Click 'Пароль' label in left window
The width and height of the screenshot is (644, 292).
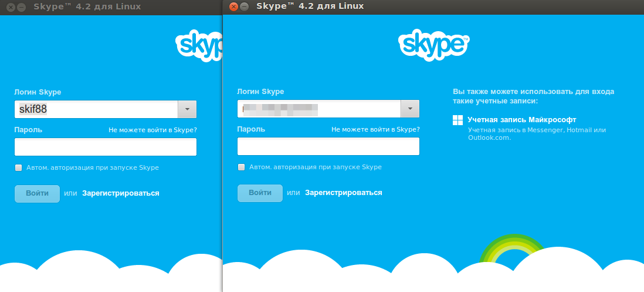[x=28, y=130]
